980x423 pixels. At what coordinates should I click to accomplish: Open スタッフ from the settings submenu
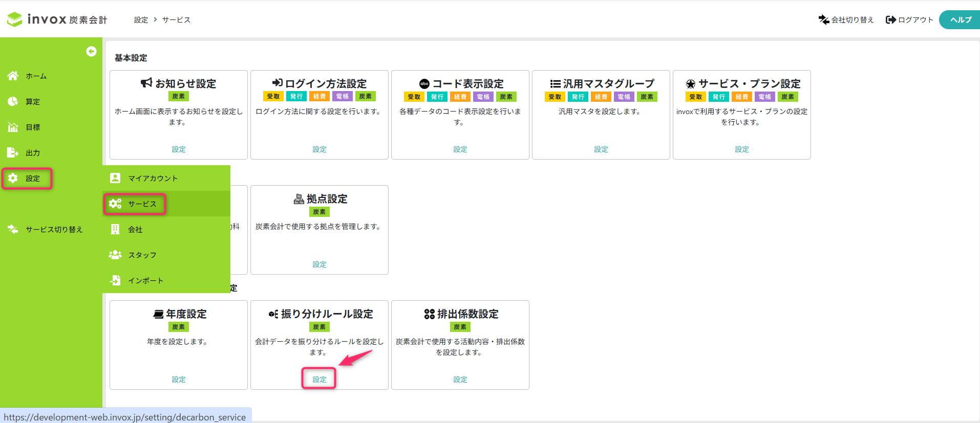pyautogui.click(x=142, y=255)
